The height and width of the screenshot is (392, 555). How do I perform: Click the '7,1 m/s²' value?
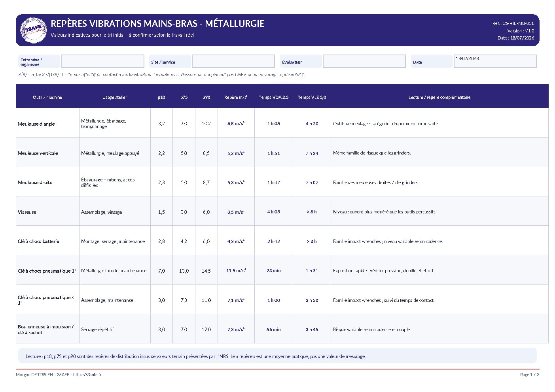tap(236, 300)
